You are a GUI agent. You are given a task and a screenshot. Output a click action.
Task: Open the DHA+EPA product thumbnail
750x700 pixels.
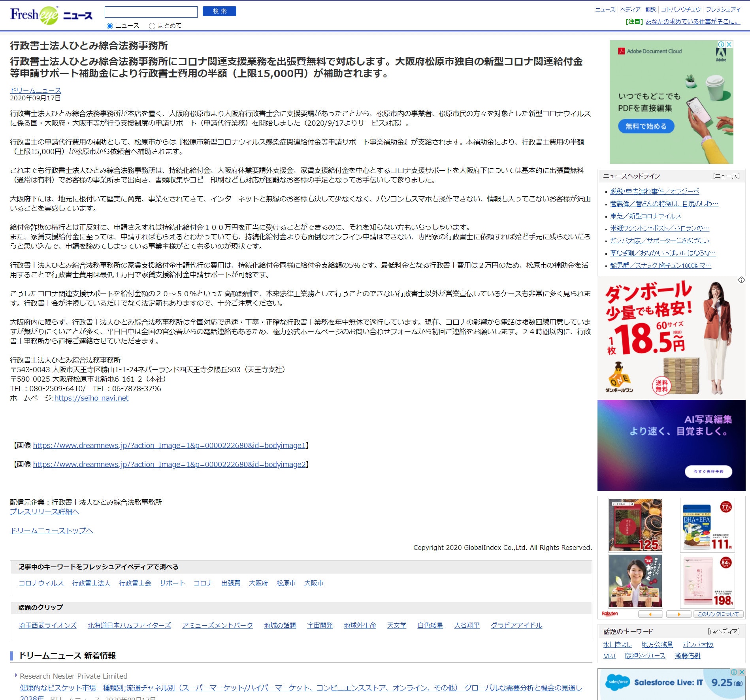point(707,525)
